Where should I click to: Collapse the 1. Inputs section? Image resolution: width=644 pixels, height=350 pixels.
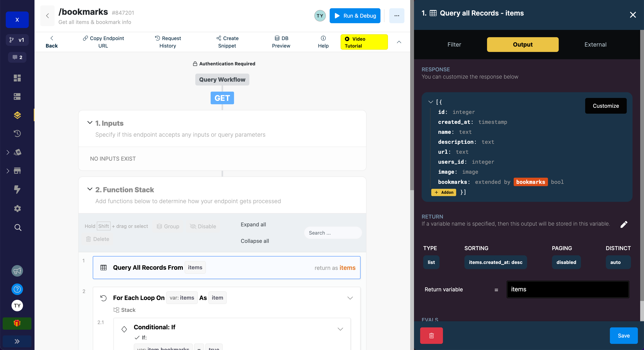click(90, 122)
